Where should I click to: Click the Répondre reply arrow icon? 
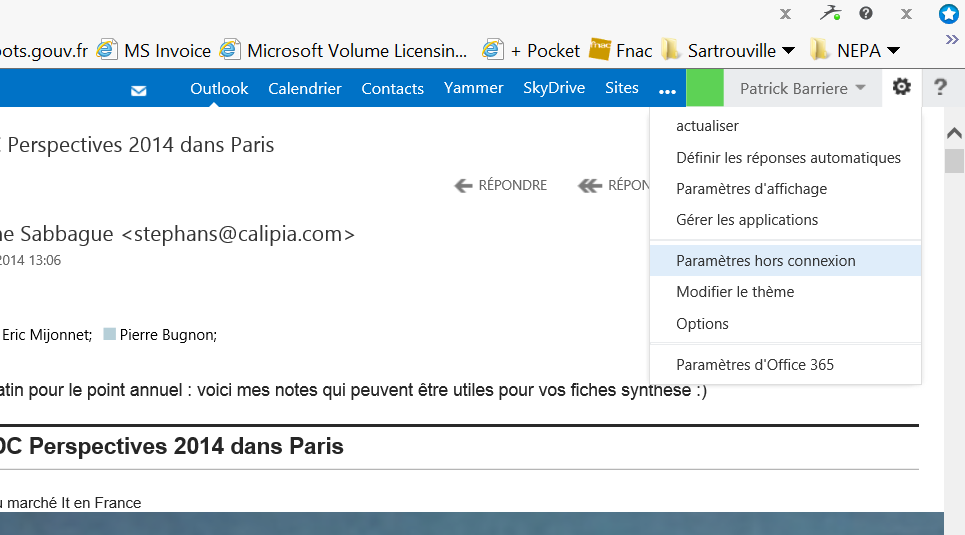click(463, 185)
